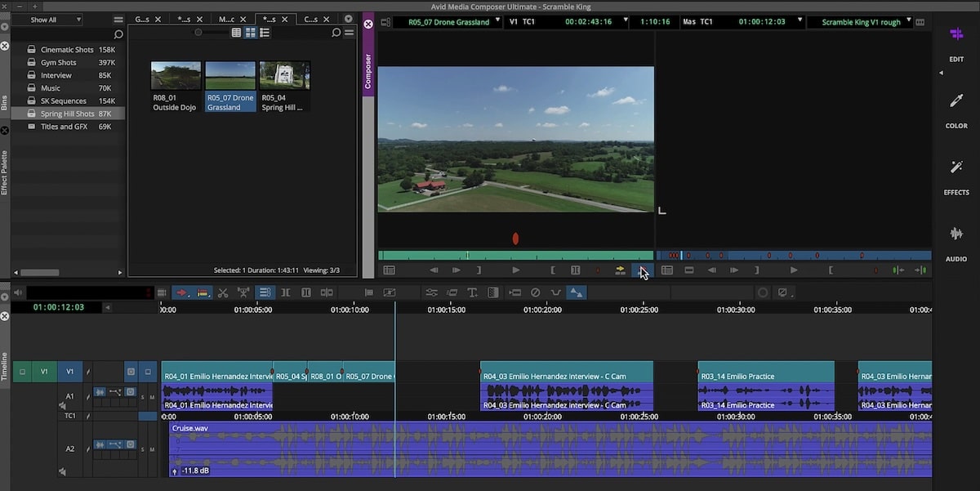
Task: Click the scissors Add Edit tool
Action: [x=223, y=292]
